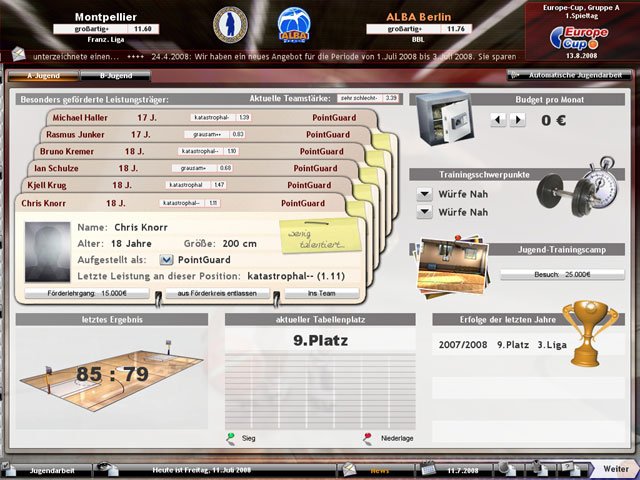Click the current table position chart
The image size is (640, 480).
click(320, 391)
